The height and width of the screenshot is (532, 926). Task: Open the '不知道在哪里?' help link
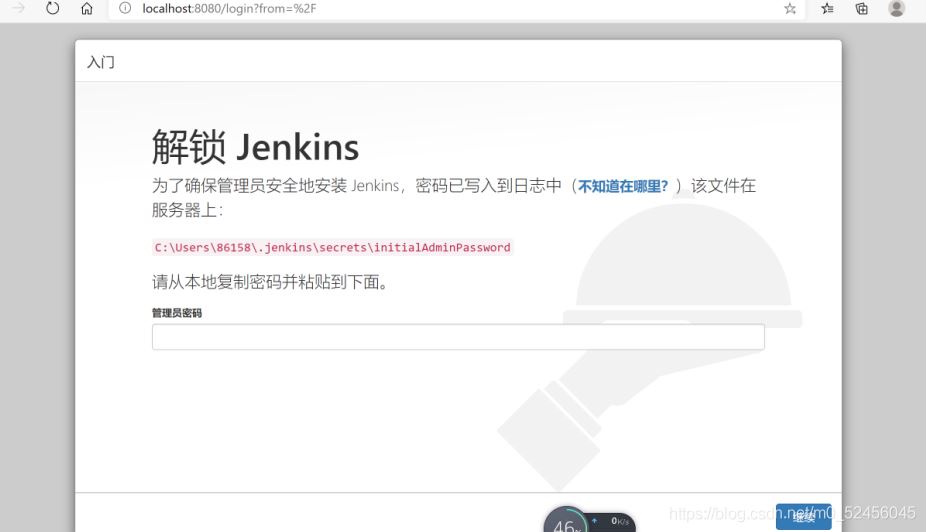pyautogui.click(x=623, y=186)
